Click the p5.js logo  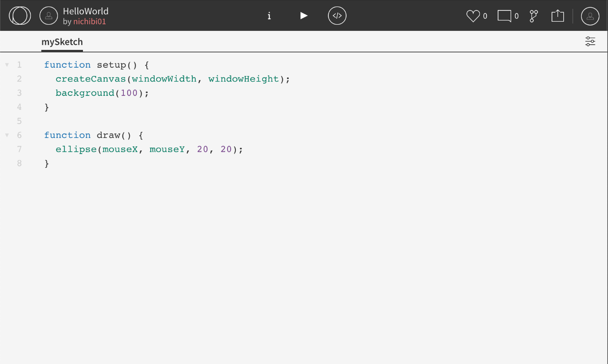pos(20,15)
